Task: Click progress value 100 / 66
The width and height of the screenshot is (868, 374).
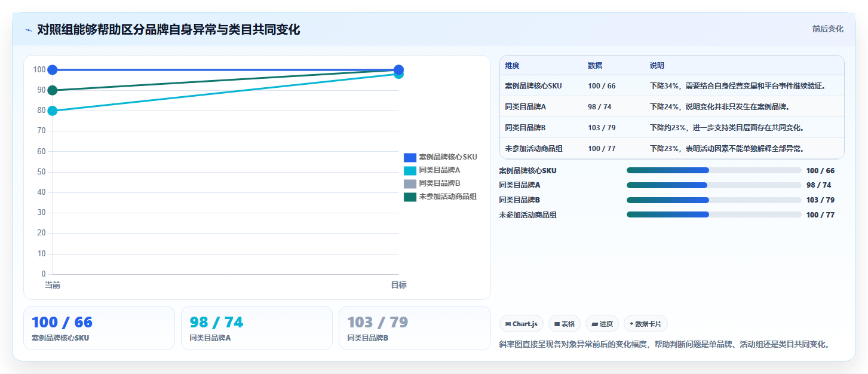Action: 820,171
